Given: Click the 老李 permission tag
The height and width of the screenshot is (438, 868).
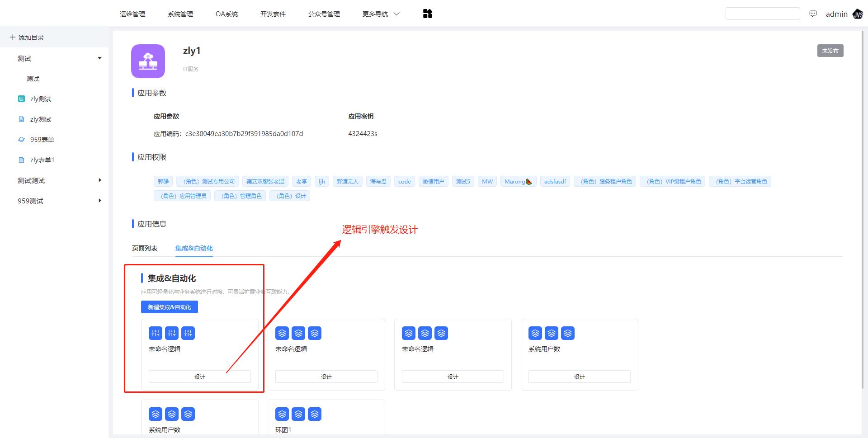Looking at the screenshot, I should point(302,182).
